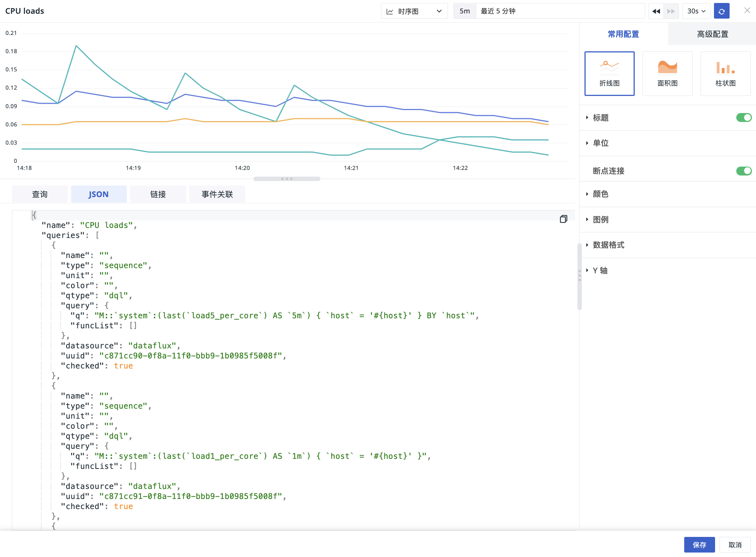756x557 pixels.
Task: Expand the 单位 unit section
Action: [600, 143]
